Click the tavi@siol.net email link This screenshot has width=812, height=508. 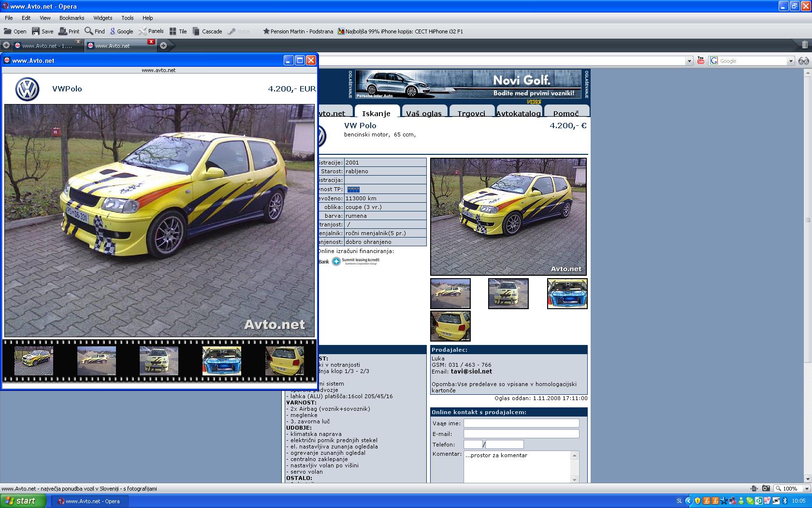(x=471, y=372)
